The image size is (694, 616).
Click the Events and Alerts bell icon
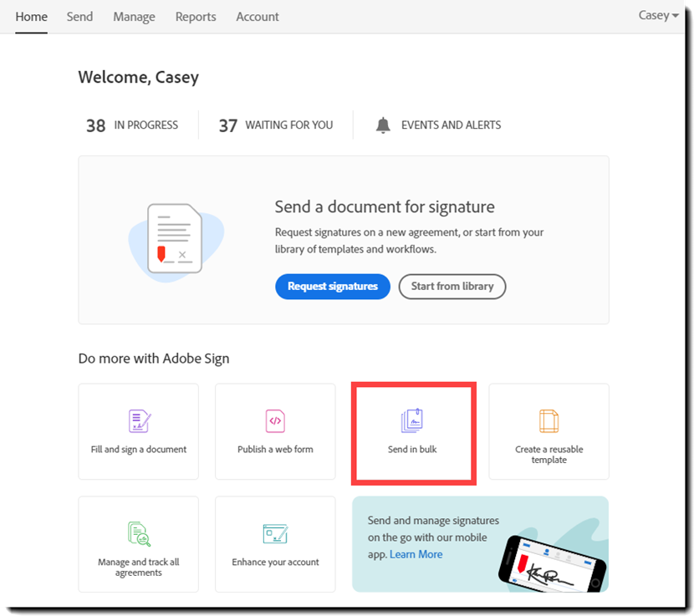[383, 125]
